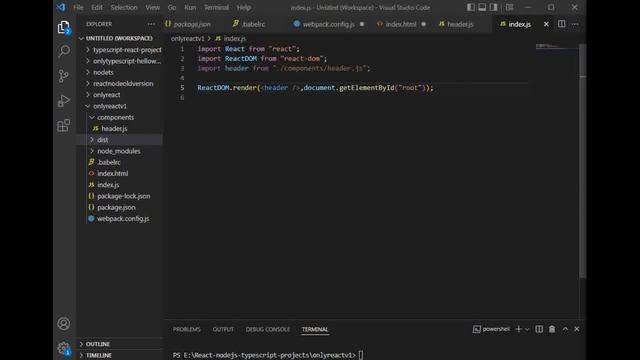Open the customize layout icon

509,7
